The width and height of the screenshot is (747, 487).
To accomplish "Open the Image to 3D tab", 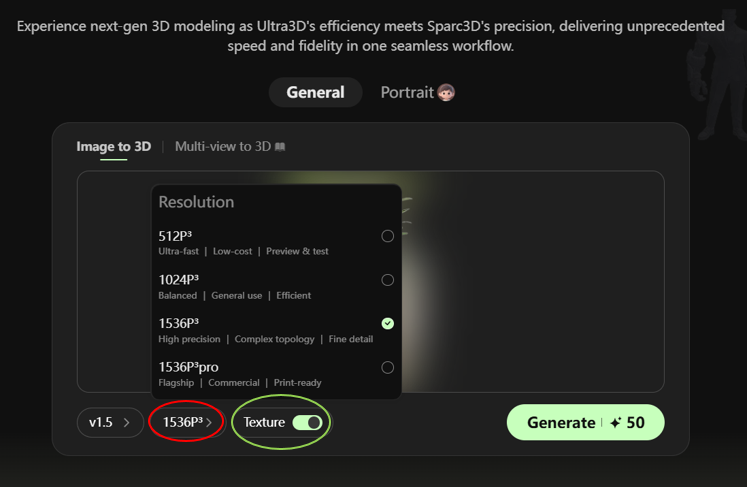I will (x=113, y=147).
